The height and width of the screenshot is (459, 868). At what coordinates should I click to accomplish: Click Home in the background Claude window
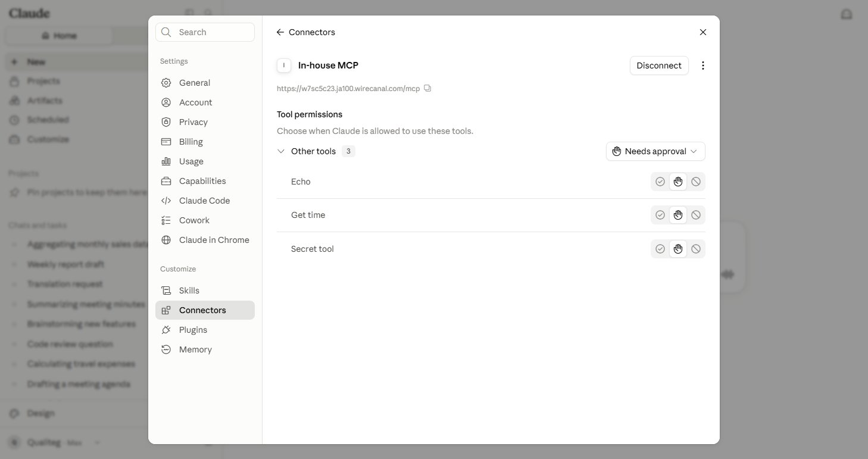59,36
